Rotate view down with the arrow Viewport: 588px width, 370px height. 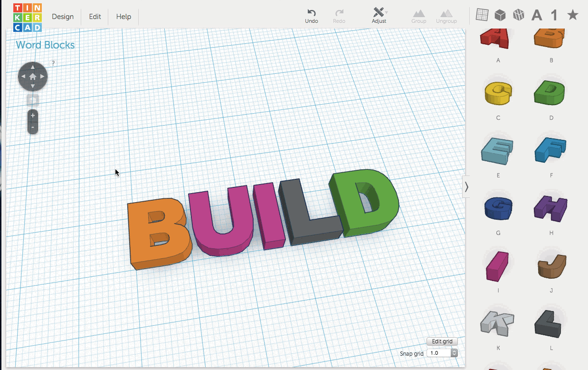[x=33, y=86]
